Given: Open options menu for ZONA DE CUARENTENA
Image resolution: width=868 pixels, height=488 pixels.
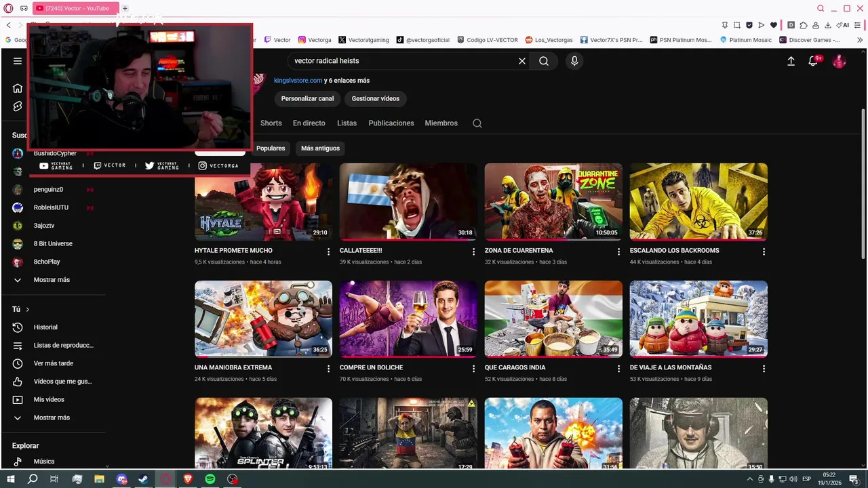Looking at the screenshot, I should coord(618,251).
